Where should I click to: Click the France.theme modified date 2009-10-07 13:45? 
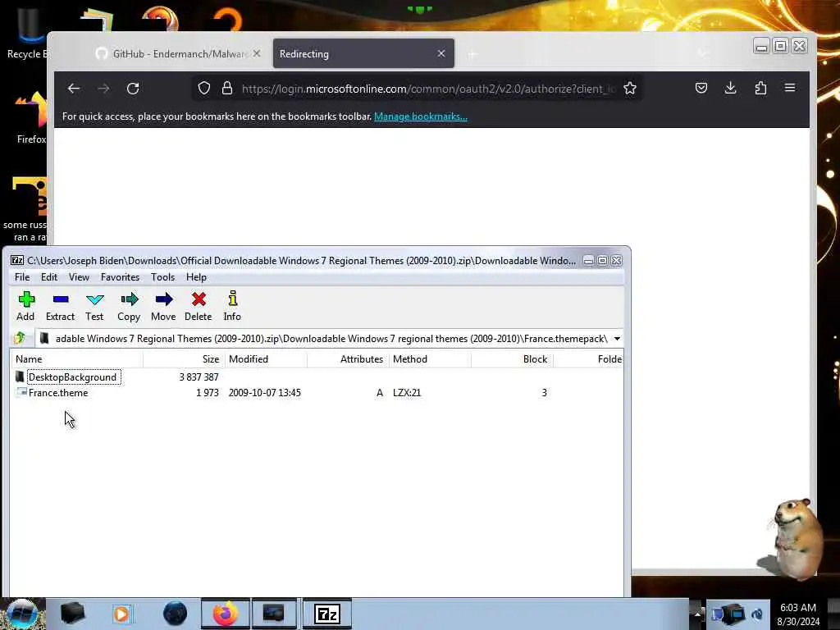tap(265, 393)
